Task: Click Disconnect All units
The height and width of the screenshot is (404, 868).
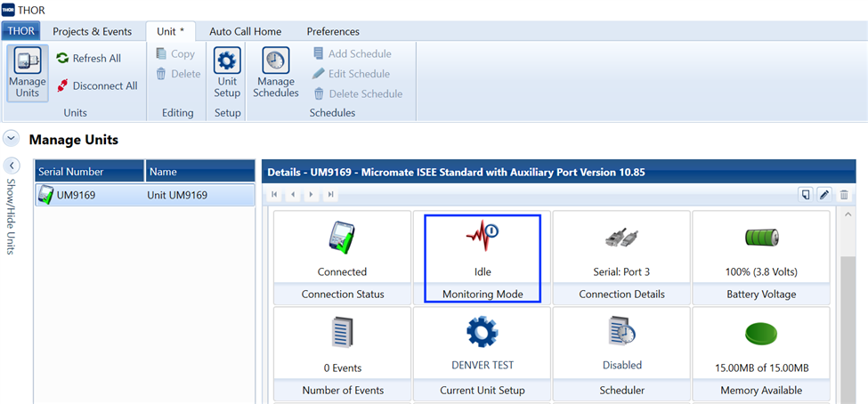Action: (97, 85)
